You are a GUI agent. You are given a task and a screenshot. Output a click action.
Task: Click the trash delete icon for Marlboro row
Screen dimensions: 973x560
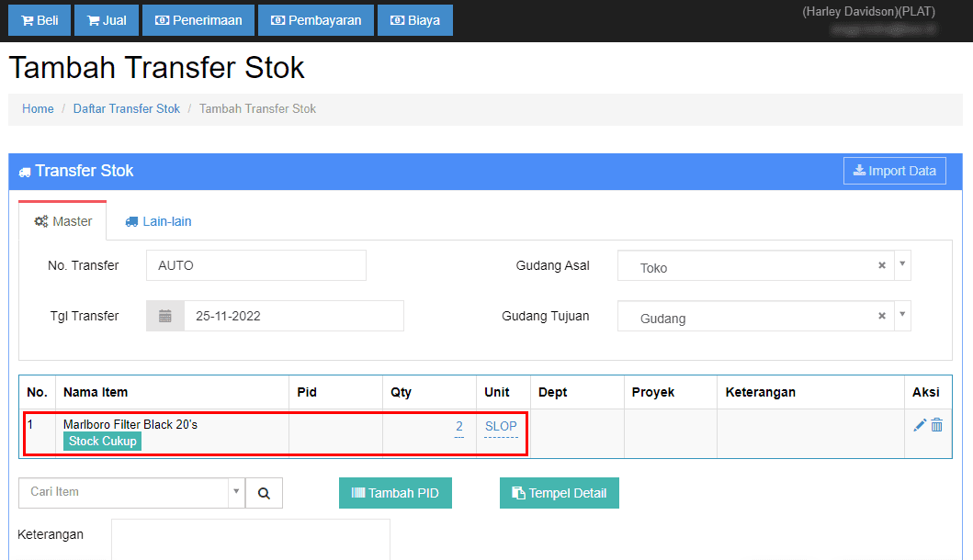coord(937,425)
